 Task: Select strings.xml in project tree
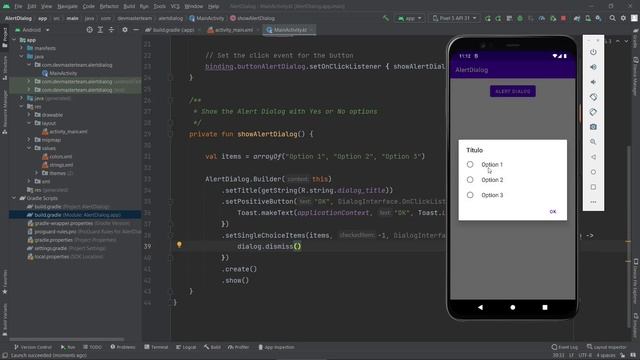61,165
